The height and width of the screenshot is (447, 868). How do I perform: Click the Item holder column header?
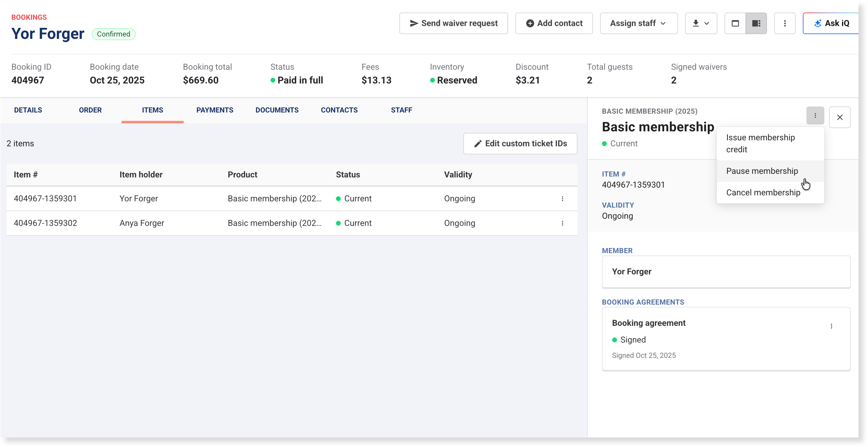(x=141, y=174)
